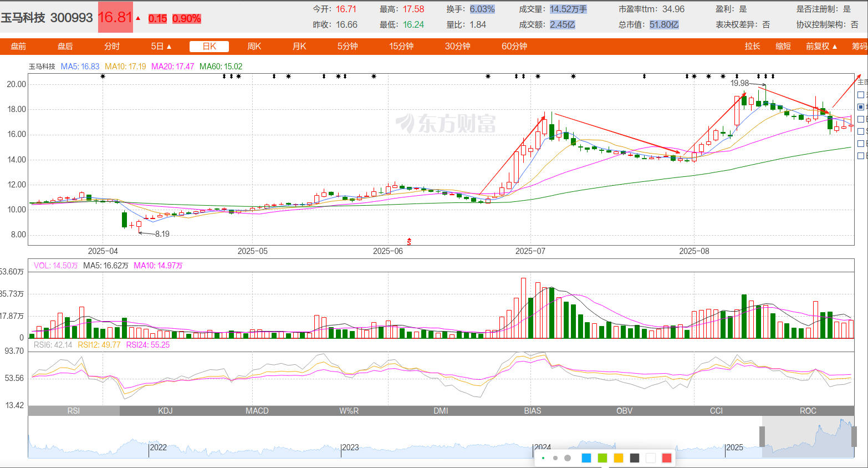Switch to the 60分钟 chart
Image resolution: width=868 pixels, height=468 pixels.
pos(514,47)
